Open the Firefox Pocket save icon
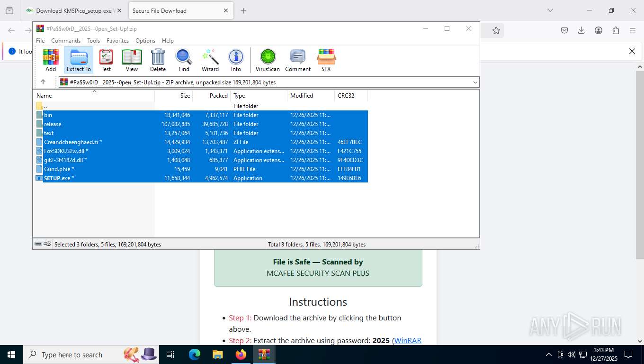 [564, 30]
